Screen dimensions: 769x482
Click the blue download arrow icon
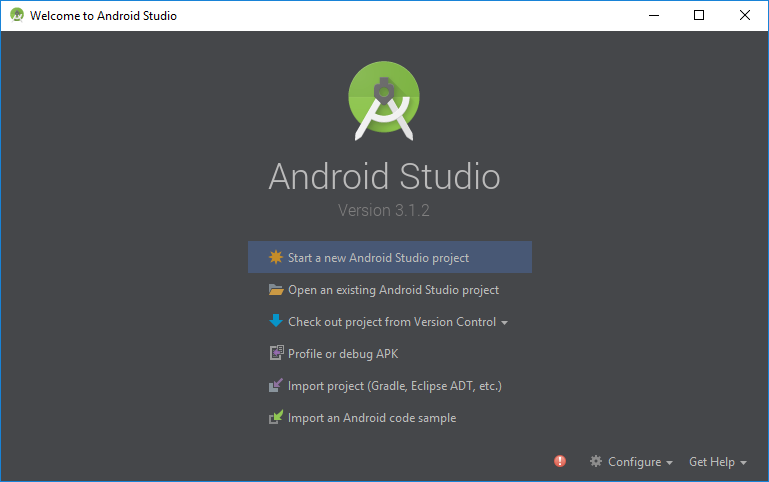click(276, 321)
